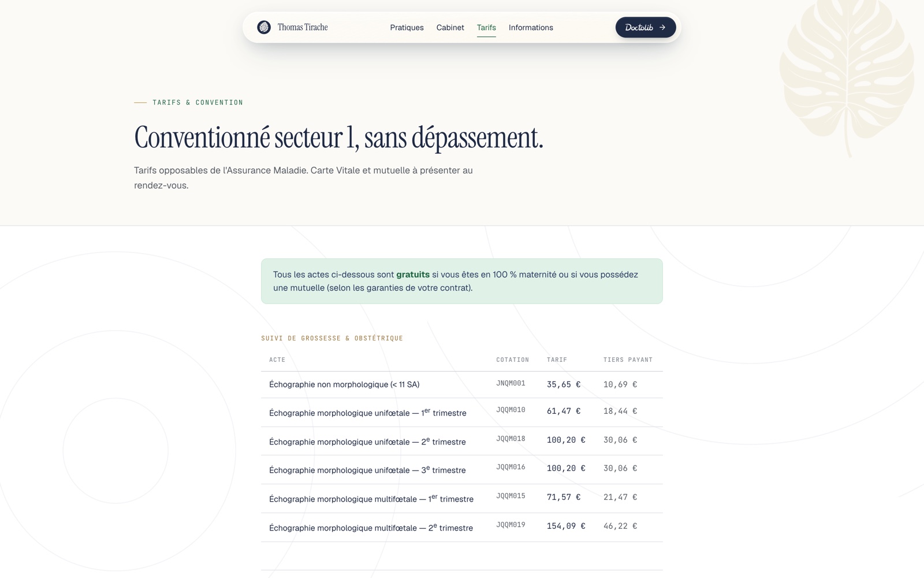Click cotation code JQQM019
The width and height of the screenshot is (924, 578).
511,525
